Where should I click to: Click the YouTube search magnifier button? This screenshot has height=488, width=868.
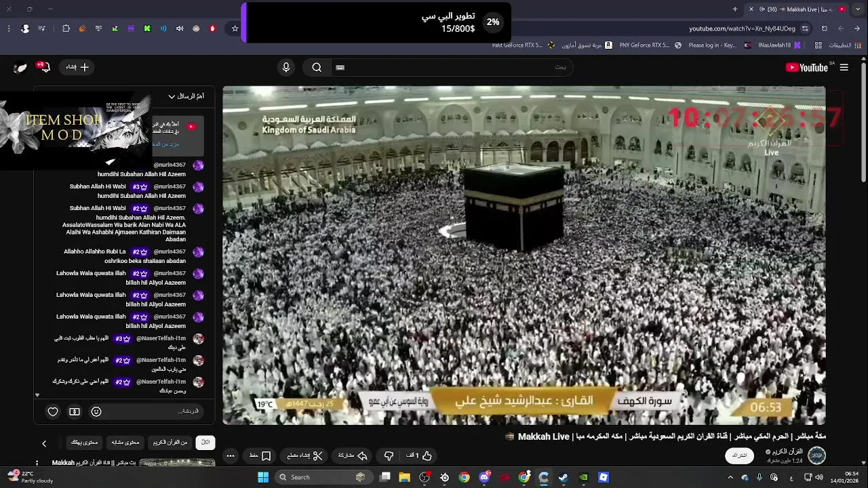(317, 67)
